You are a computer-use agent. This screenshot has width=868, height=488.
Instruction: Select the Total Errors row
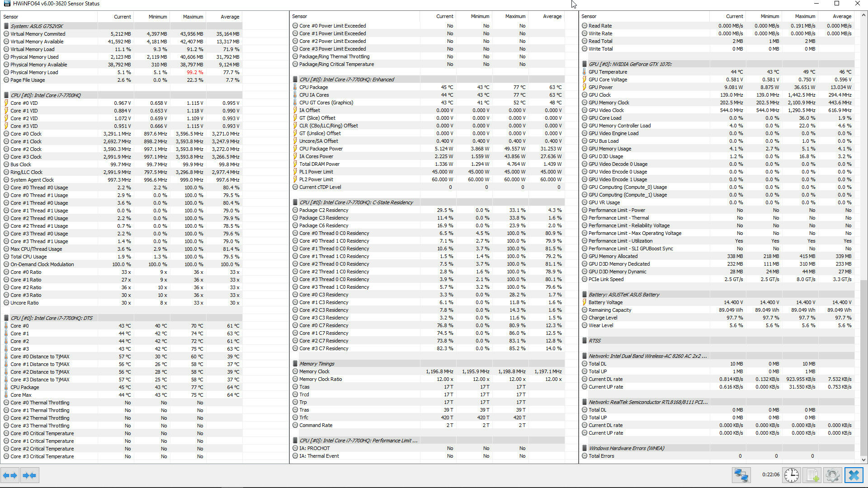point(718,456)
